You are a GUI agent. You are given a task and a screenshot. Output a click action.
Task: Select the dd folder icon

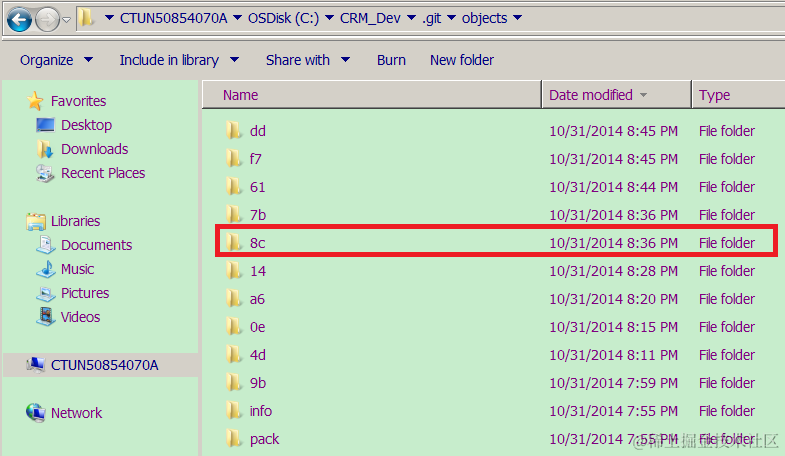pyautogui.click(x=233, y=131)
